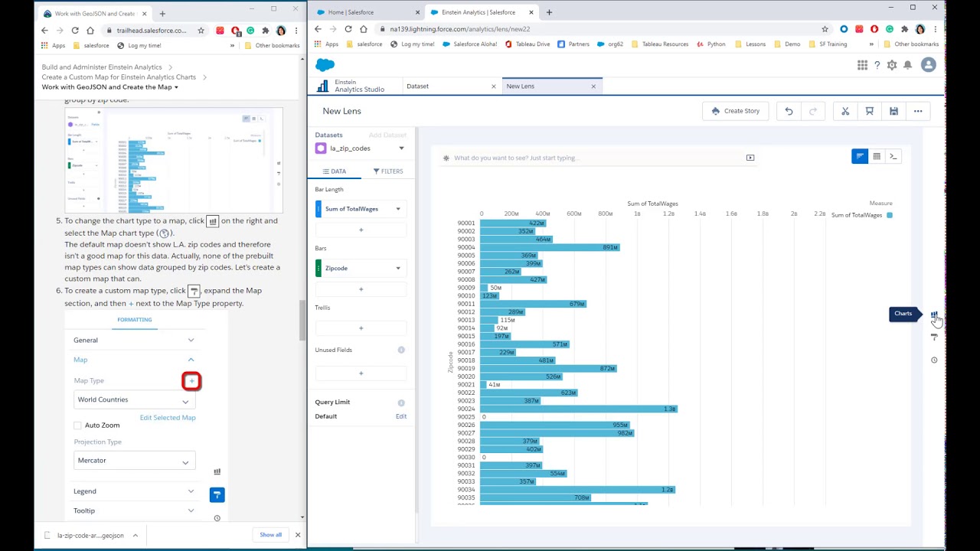Click the Edit Selected Map link
Viewport: 980px width, 551px height.
168,418
